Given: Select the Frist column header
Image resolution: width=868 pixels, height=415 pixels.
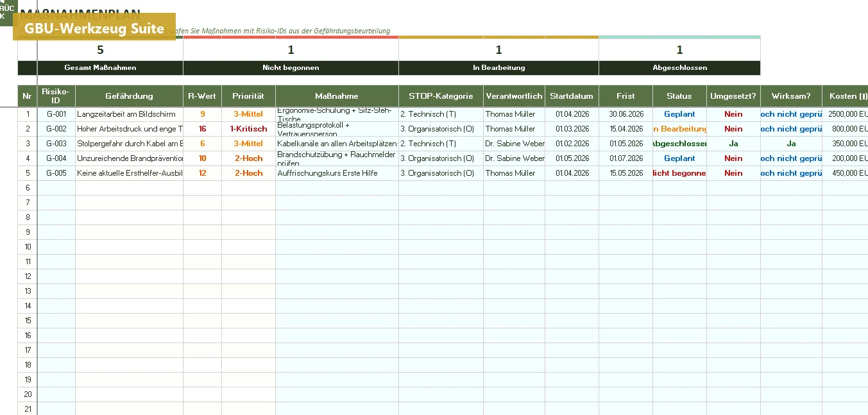Looking at the screenshot, I should (625, 96).
